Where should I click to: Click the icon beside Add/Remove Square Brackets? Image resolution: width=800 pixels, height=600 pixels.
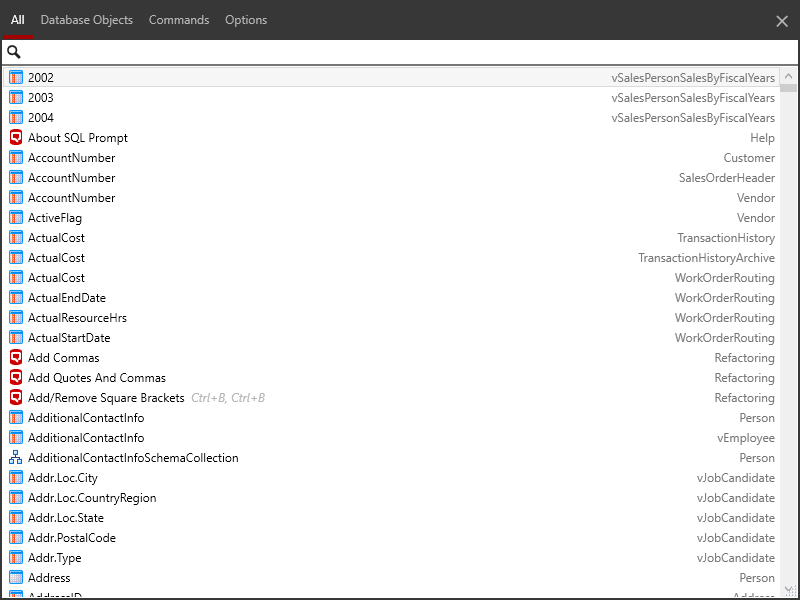click(x=14, y=397)
